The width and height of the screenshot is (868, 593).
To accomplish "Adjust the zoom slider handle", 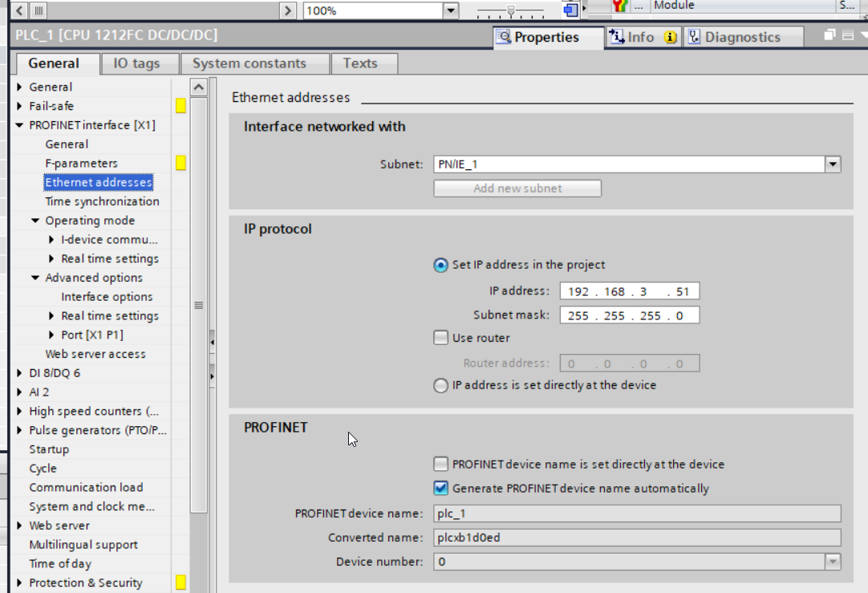I will pyautogui.click(x=511, y=10).
